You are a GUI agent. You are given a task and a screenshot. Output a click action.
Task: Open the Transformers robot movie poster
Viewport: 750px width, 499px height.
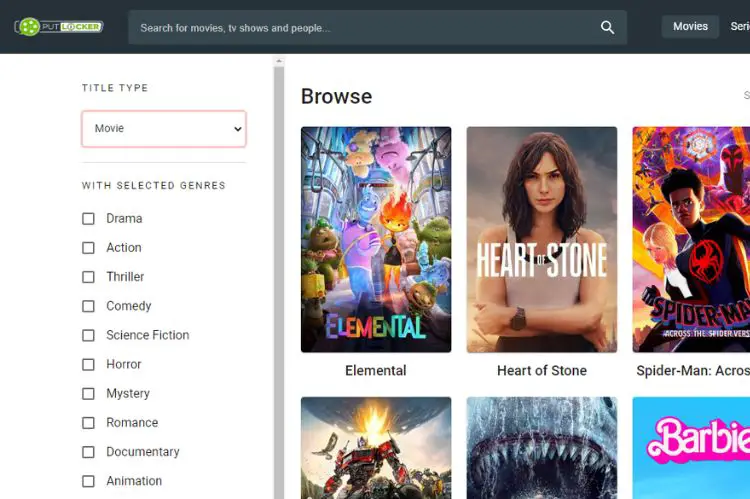[x=376, y=448]
